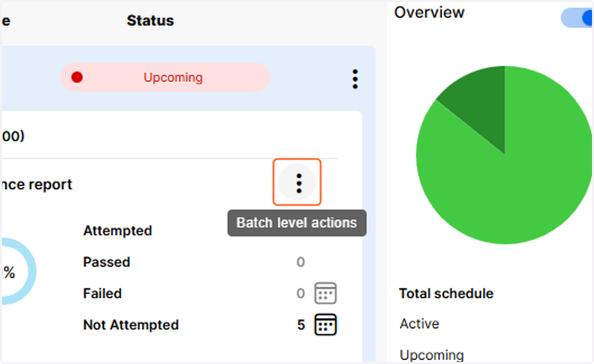Open the three-dot menu beside Upcoming status
The image size is (594, 364).
coord(355,79)
